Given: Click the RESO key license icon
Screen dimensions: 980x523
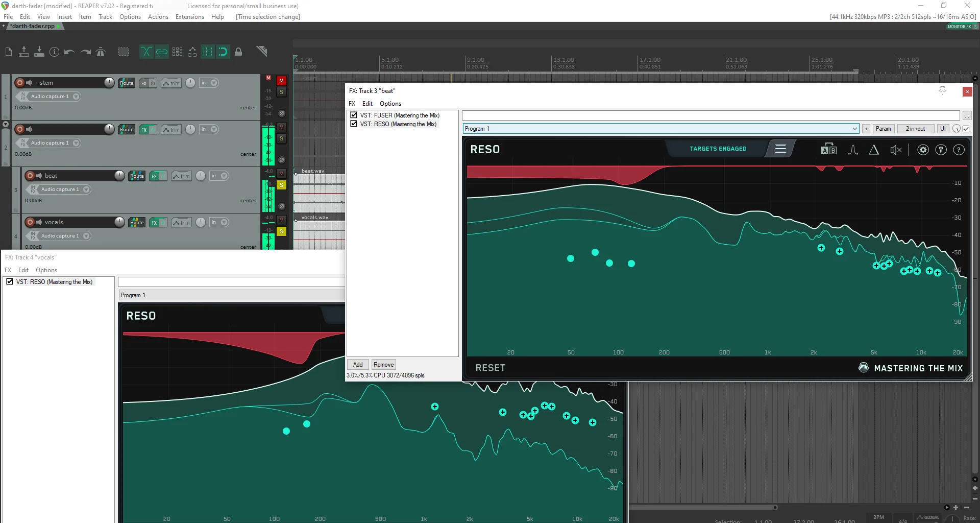Looking at the screenshot, I should pyautogui.click(x=941, y=150).
